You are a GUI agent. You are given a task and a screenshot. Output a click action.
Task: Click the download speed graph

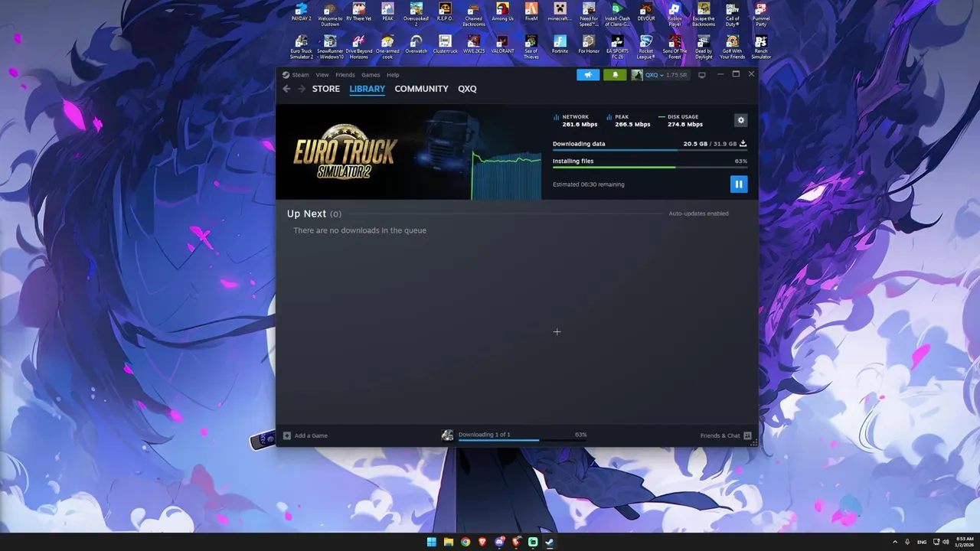coord(506,174)
